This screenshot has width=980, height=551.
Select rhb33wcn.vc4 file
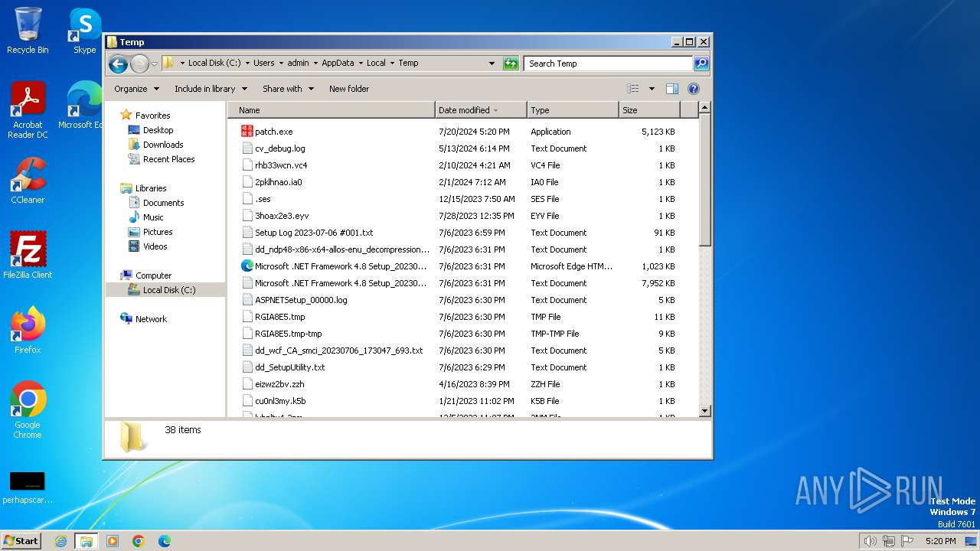pos(281,165)
